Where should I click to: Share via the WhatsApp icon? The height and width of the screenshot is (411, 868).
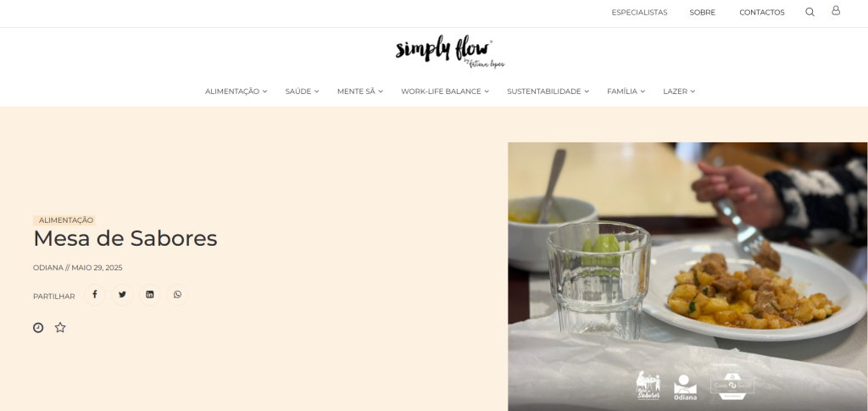(177, 295)
